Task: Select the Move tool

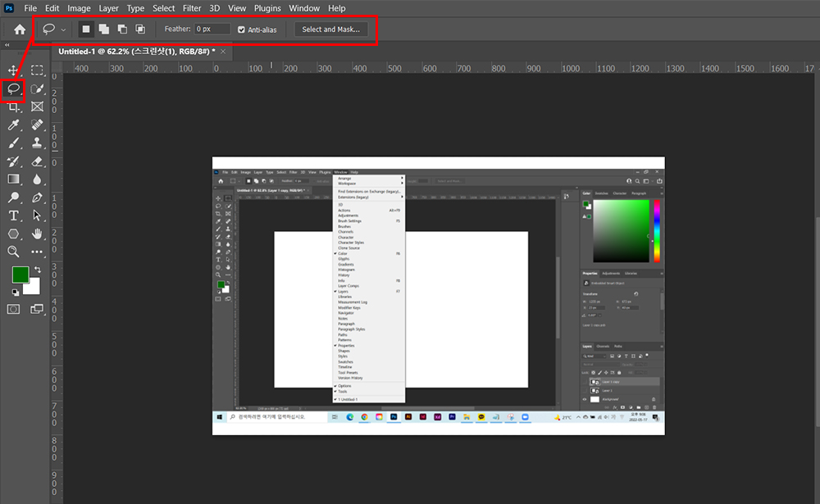Action: (13, 70)
